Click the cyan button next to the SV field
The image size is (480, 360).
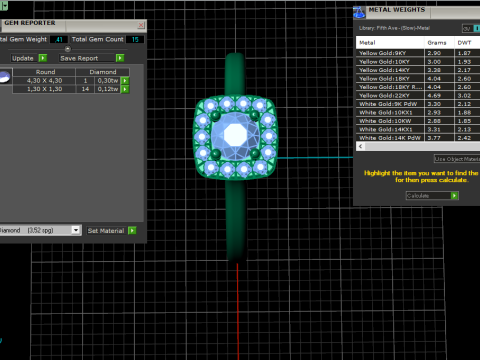click(x=477, y=29)
